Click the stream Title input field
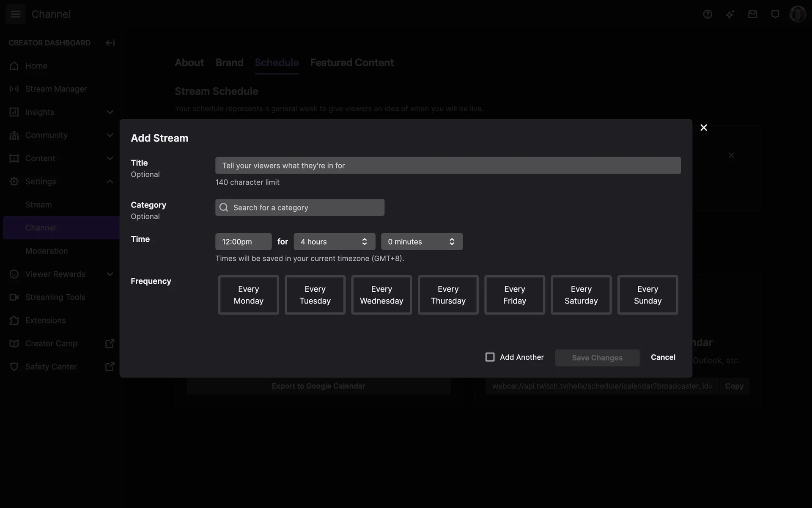Image resolution: width=812 pixels, height=508 pixels. [x=448, y=166]
